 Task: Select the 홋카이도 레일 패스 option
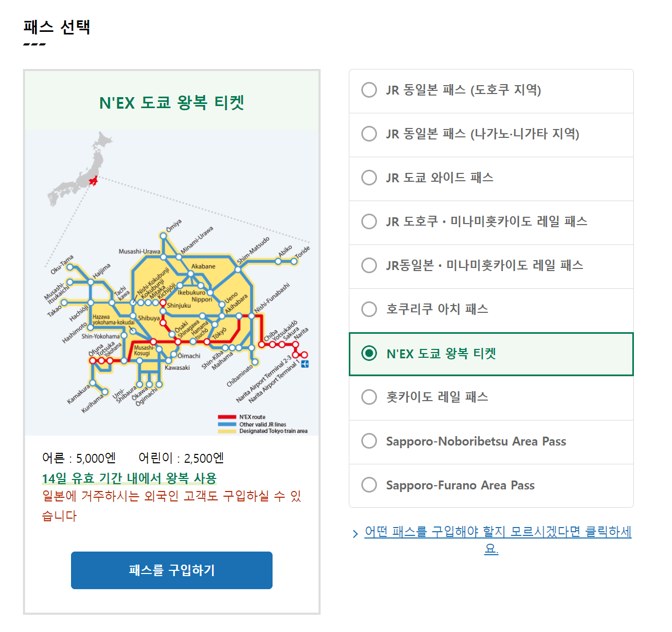coord(369,397)
